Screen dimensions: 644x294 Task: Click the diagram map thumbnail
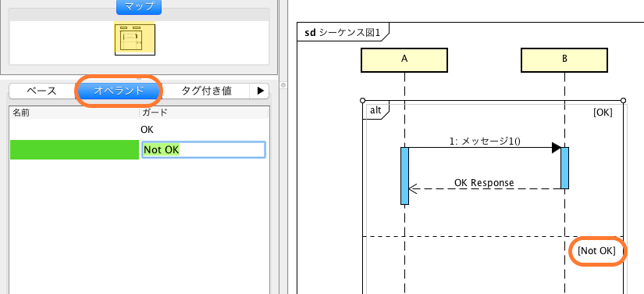(x=135, y=39)
